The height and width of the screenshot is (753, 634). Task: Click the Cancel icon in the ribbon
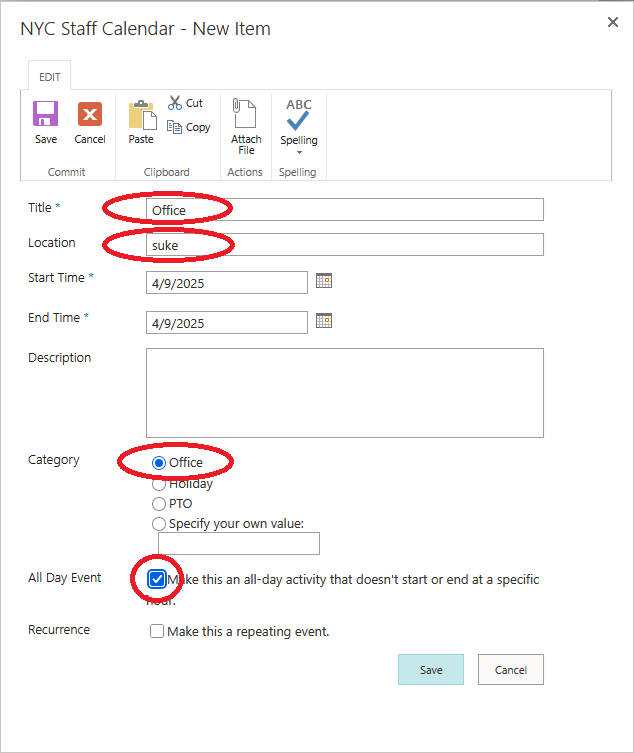click(90, 114)
